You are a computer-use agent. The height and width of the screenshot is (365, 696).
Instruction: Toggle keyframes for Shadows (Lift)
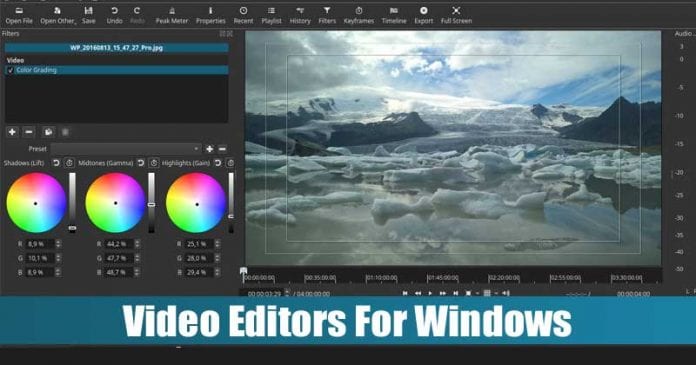pos(69,163)
